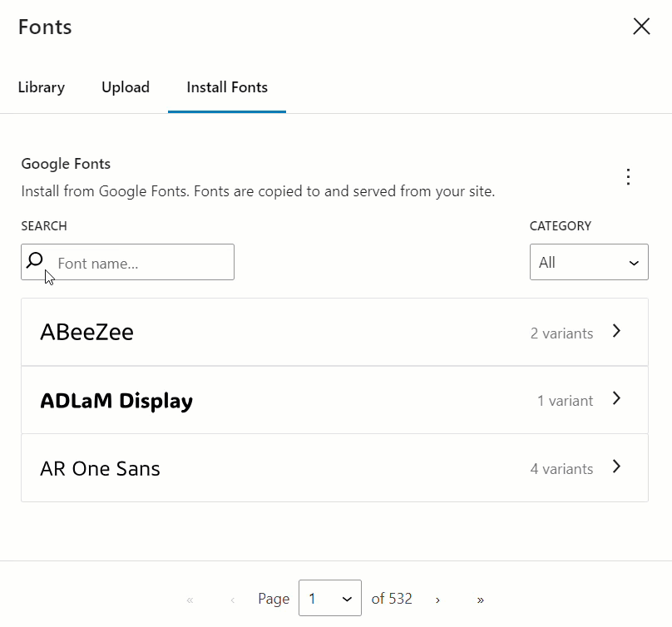
Task: Click the search magnifier icon
Action: coord(35,260)
